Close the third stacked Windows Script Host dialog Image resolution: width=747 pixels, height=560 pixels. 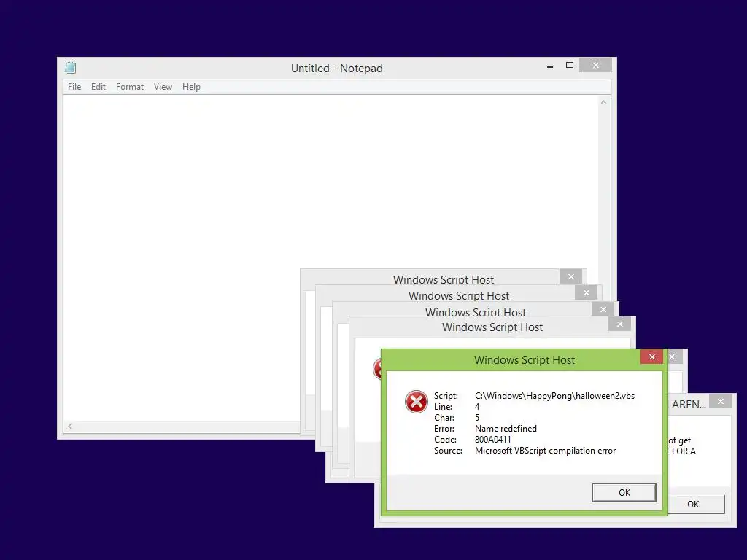tap(603, 309)
